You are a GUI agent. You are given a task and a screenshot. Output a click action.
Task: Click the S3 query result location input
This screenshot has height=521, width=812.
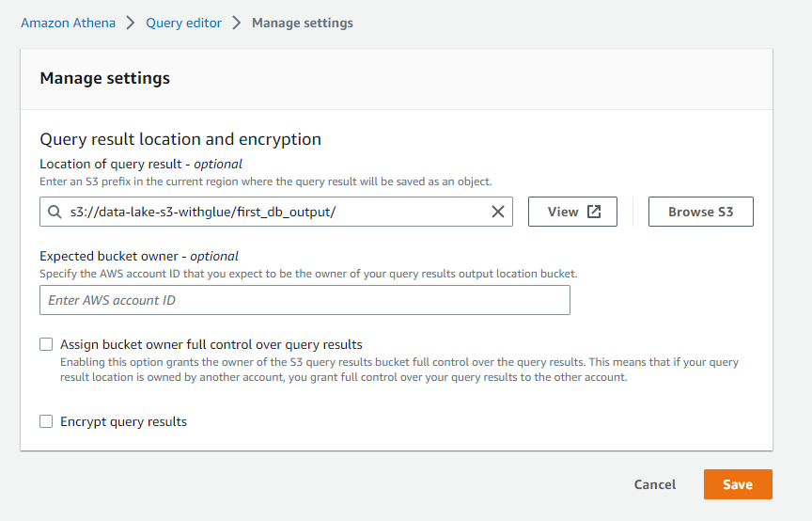coord(276,212)
